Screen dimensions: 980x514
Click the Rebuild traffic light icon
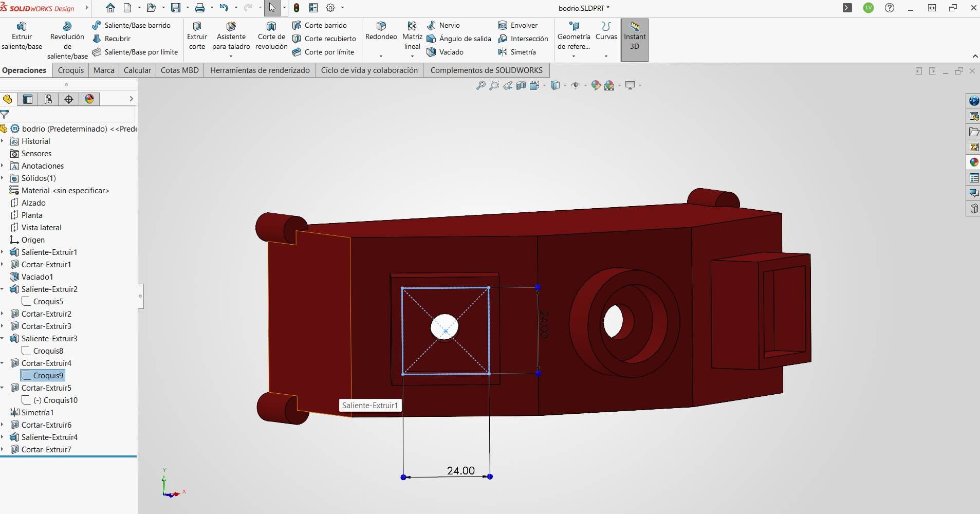[297, 8]
